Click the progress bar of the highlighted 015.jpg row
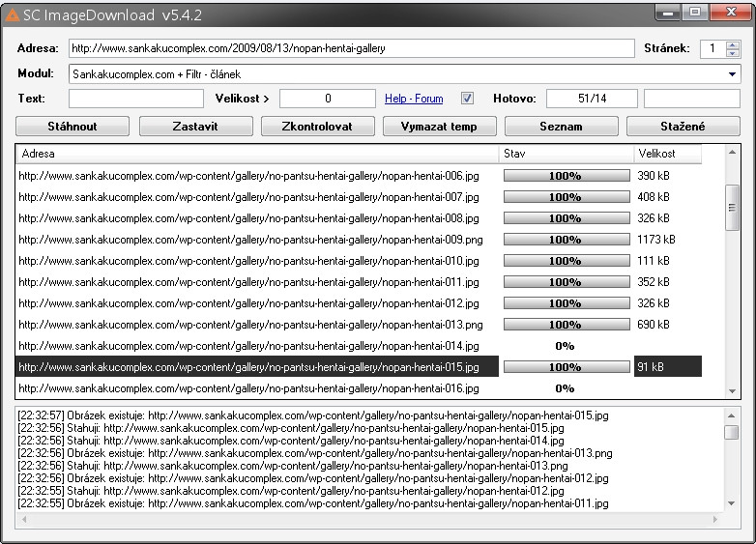The height and width of the screenshot is (544, 756). coord(567,366)
